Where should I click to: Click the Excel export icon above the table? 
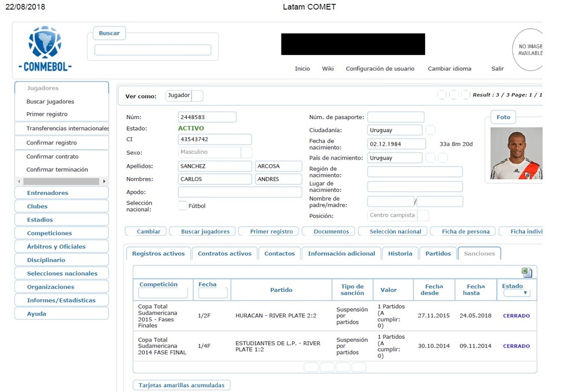tap(526, 272)
